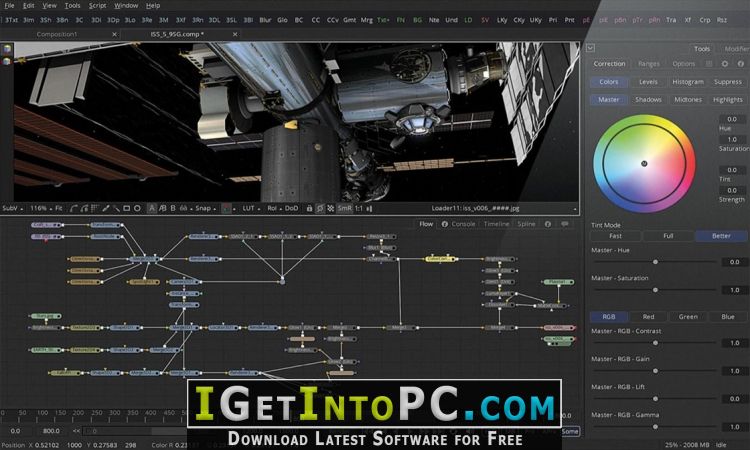Image resolution: width=750 pixels, height=450 pixels.
Task: Select the Better tint mode option
Action: (x=721, y=236)
